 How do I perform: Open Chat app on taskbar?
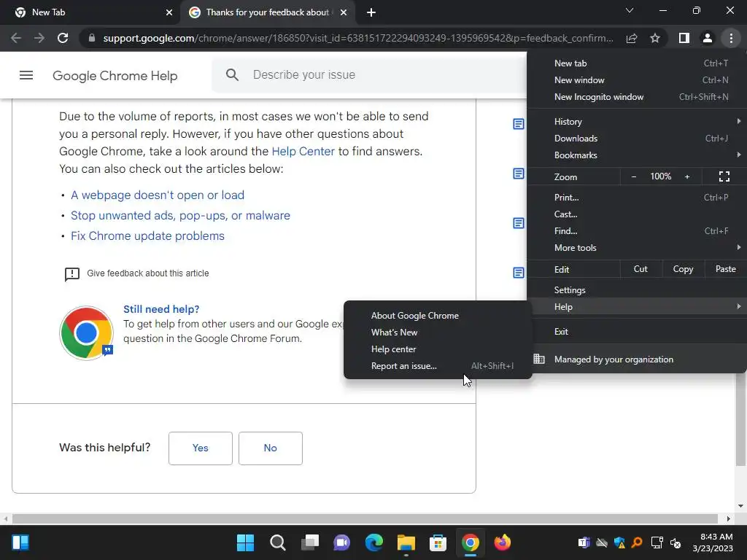pos(341,542)
